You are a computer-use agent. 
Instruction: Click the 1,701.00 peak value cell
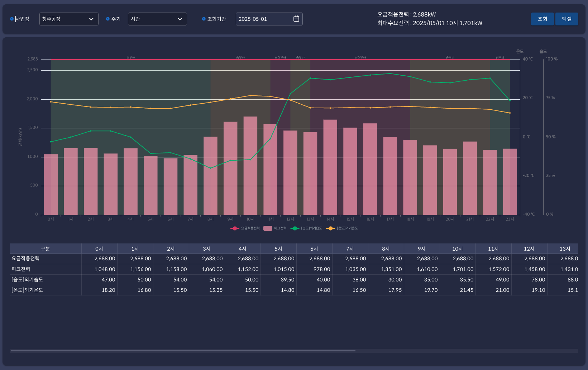(x=463, y=269)
